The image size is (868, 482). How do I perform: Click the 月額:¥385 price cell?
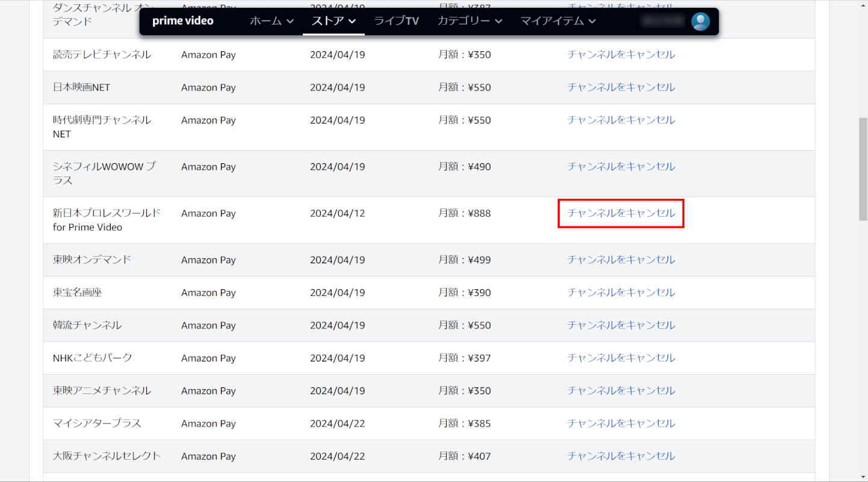465,424
